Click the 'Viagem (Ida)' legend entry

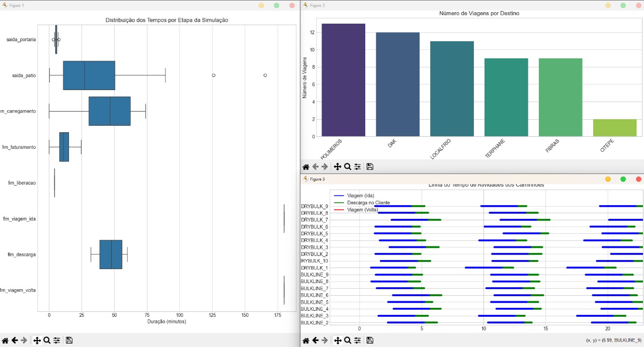coord(361,196)
